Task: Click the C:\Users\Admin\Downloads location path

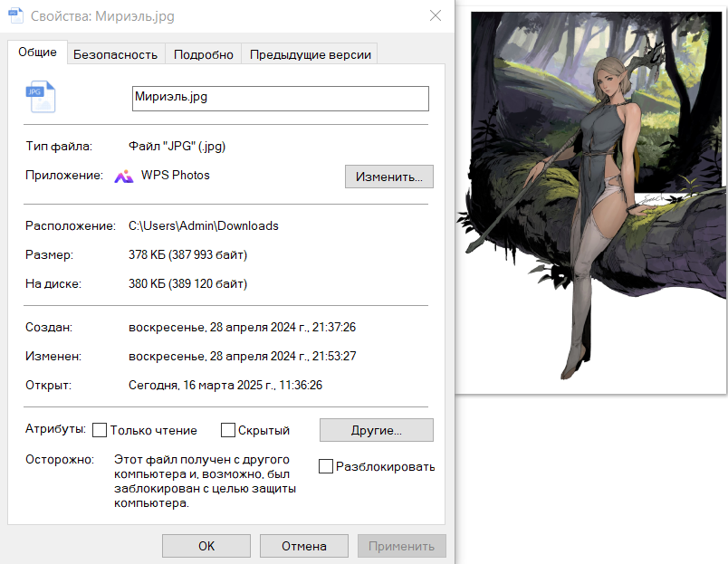Action: (x=204, y=225)
